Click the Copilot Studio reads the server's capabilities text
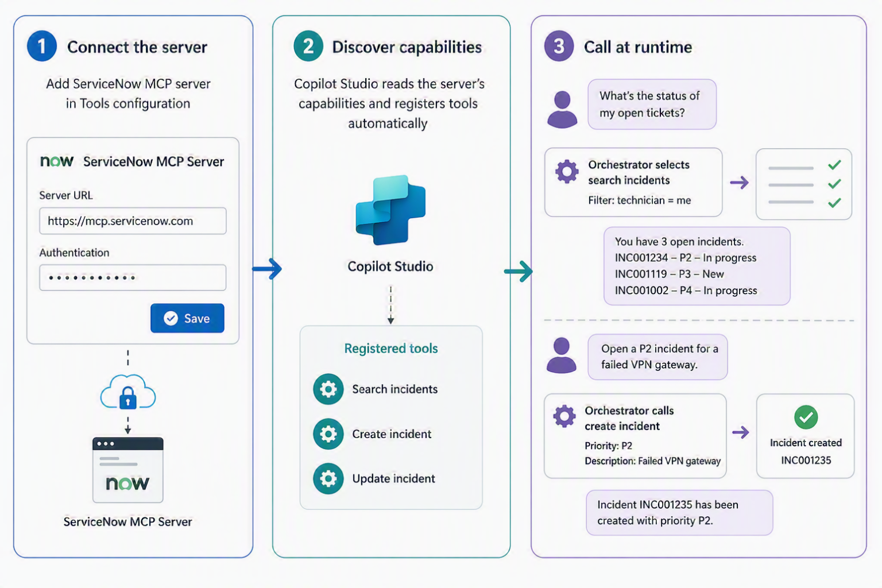Image resolution: width=882 pixels, height=588 pixels. click(389, 103)
